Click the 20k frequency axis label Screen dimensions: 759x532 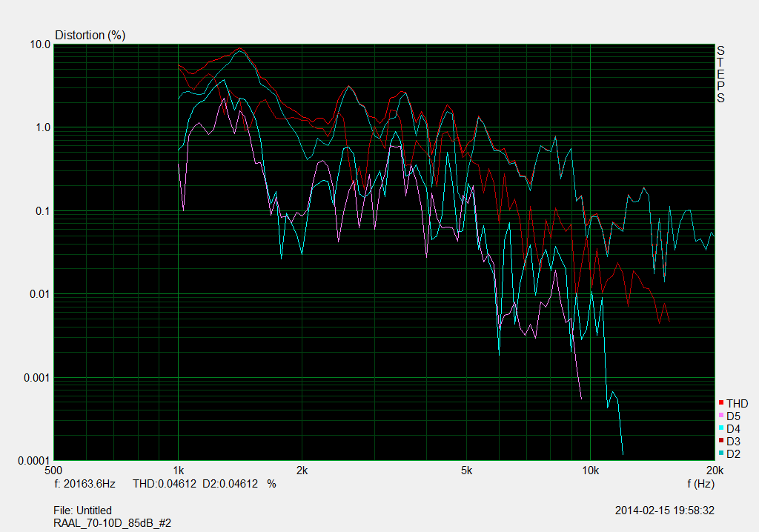point(714,471)
